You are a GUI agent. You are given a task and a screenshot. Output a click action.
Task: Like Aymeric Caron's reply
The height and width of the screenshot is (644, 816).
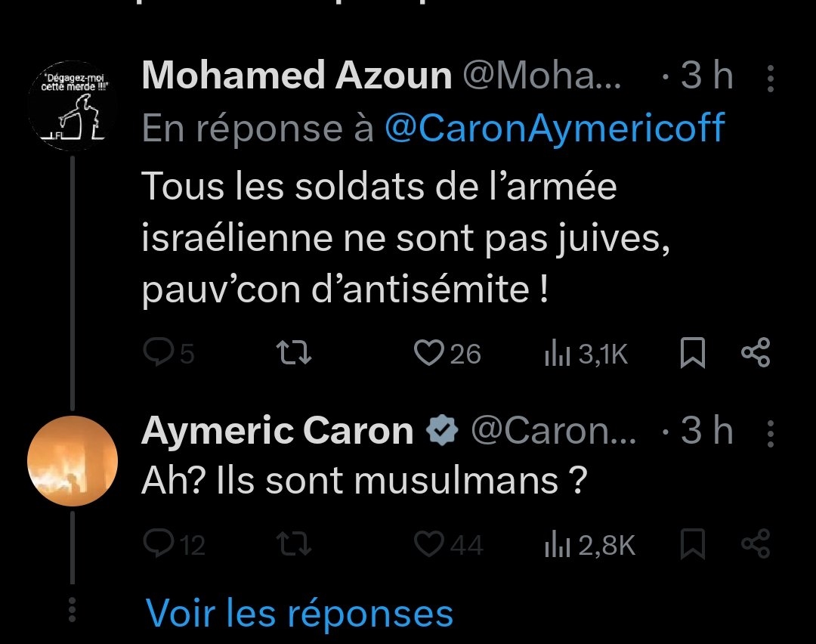point(431,544)
